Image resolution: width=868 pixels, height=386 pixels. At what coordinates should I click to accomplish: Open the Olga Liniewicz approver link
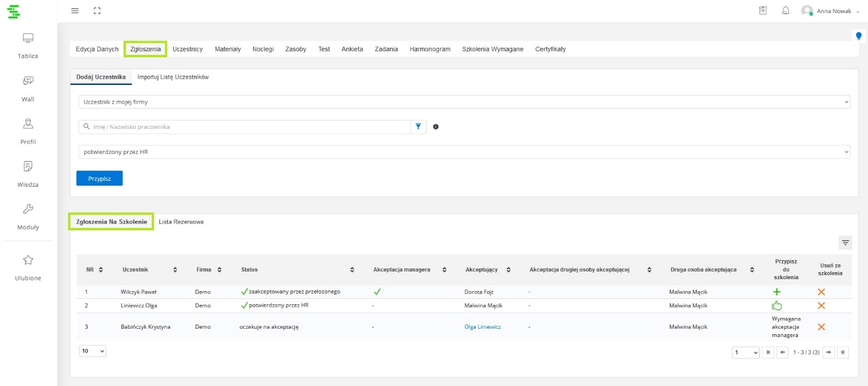(x=482, y=327)
